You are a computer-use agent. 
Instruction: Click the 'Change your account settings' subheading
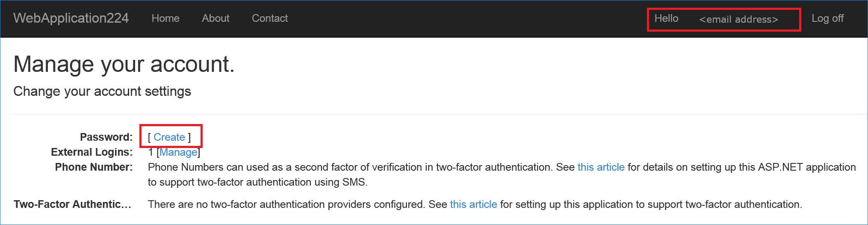coord(102,92)
